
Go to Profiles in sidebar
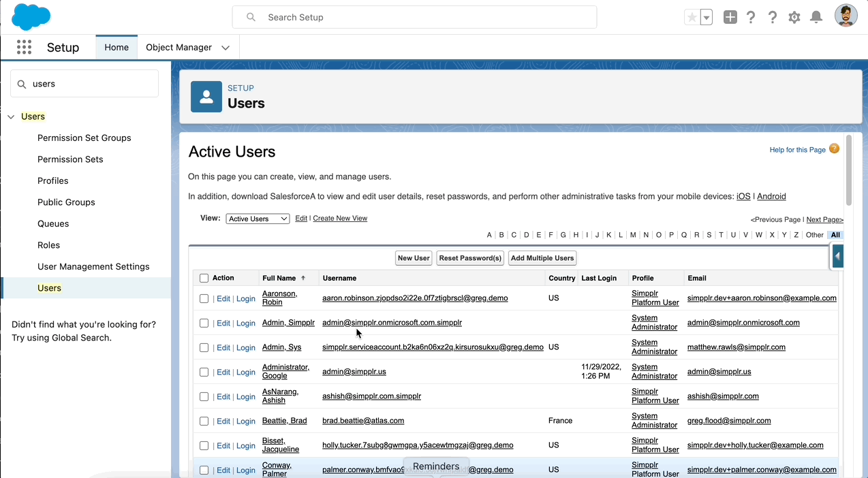tap(53, 181)
